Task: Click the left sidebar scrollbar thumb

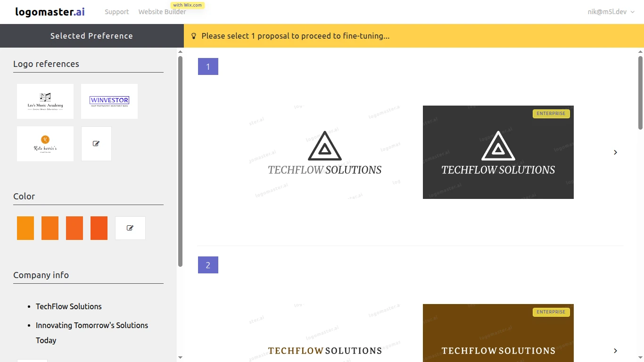Action: pyautogui.click(x=180, y=162)
